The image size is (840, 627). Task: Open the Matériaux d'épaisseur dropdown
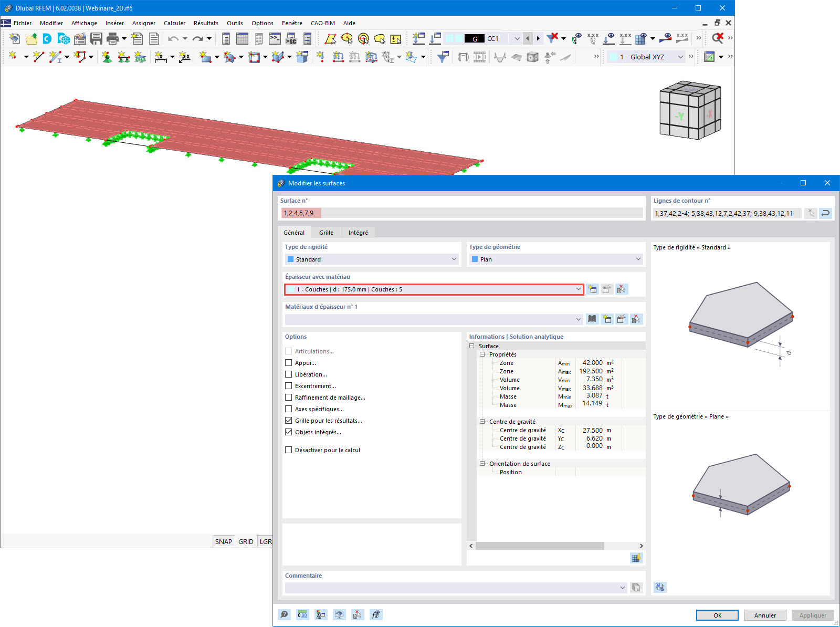point(434,319)
